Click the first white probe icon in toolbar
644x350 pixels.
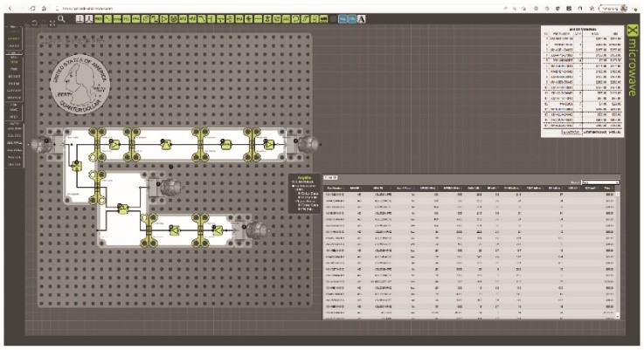[80, 19]
